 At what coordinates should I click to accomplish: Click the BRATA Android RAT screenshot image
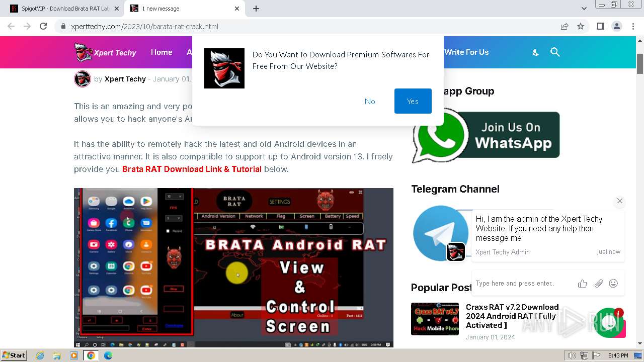tap(233, 268)
